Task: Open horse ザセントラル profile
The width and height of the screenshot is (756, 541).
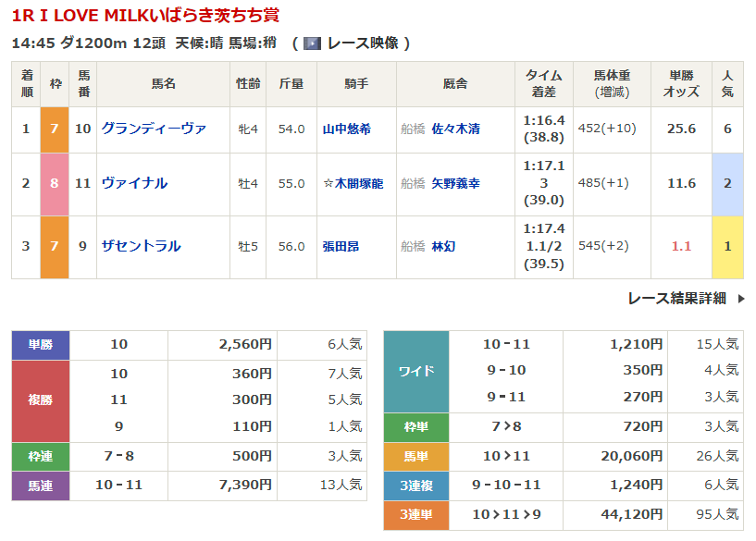Action: coord(141,246)
